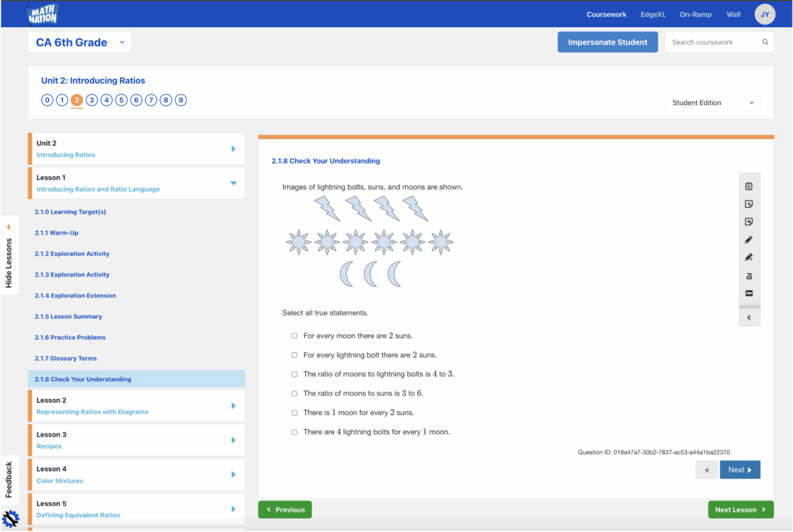Open the JY profile avatar
Image resolution: width=793 pixels, height=532 pixels.
[x=765, y=14]
